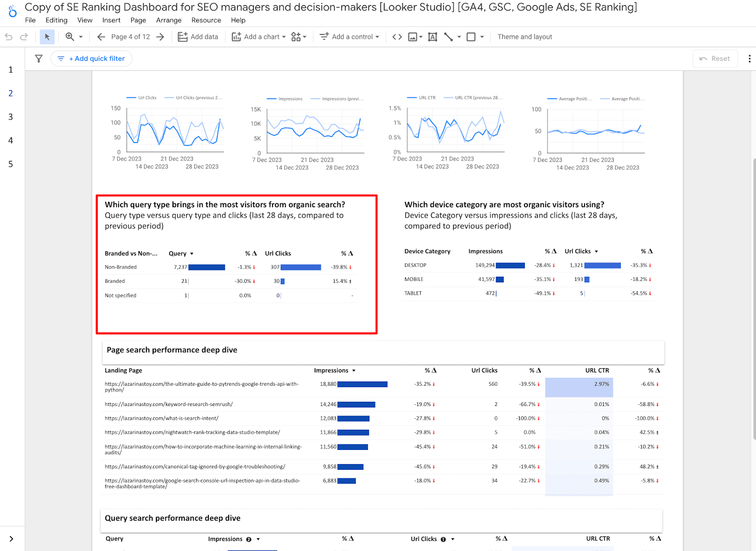Click Add quick filter
This screenshot has height=551, width=756.
pyautogui.click(x=92, y=58)
